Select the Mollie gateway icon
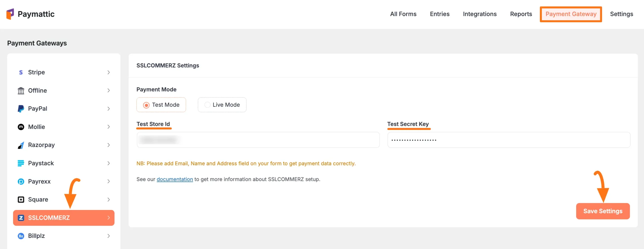The height and width of the screenshot is (249, 644). (x=21, y=127)
